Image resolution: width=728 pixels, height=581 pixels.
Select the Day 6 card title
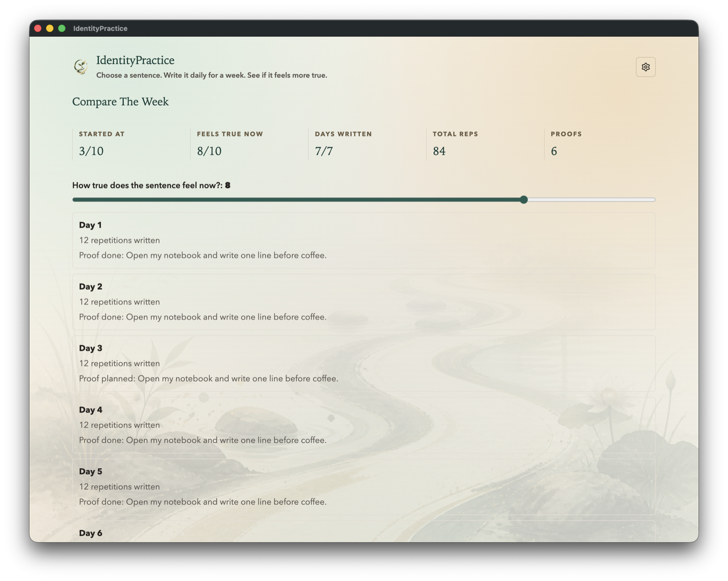(91, 533)
